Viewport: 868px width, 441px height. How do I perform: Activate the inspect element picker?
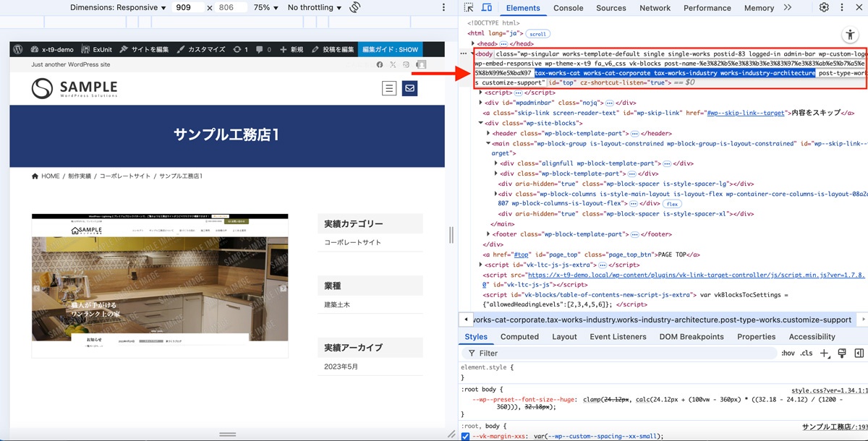[x=469, y=8]
